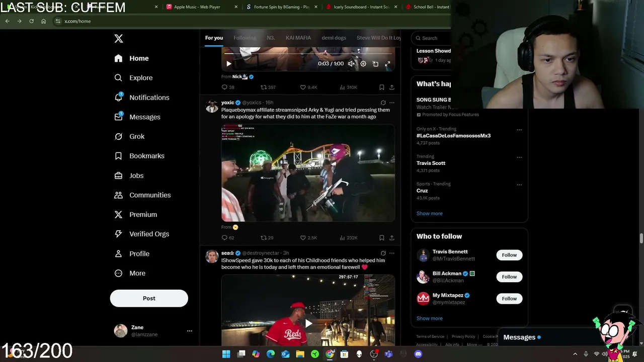Screen dimensions: 644x362
Task: Reply to yoxic's post with 62 replies
Action: (x=228, y=238)
